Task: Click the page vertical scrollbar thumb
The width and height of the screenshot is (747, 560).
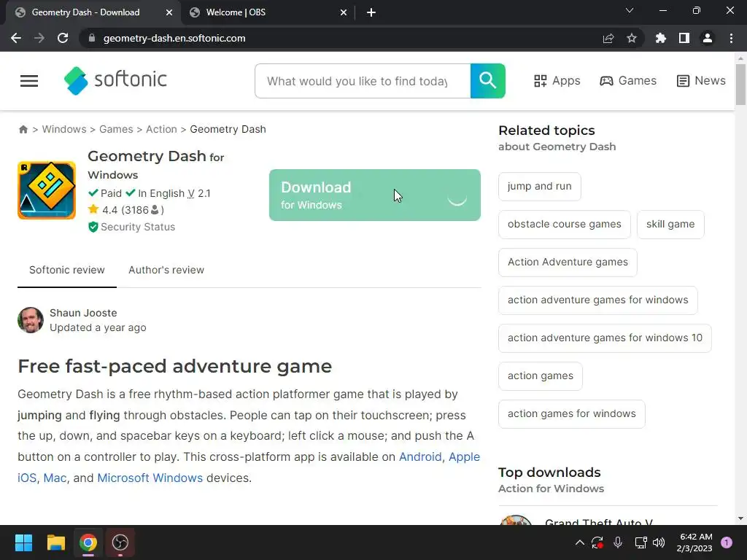Action: [x=740, y=85]
